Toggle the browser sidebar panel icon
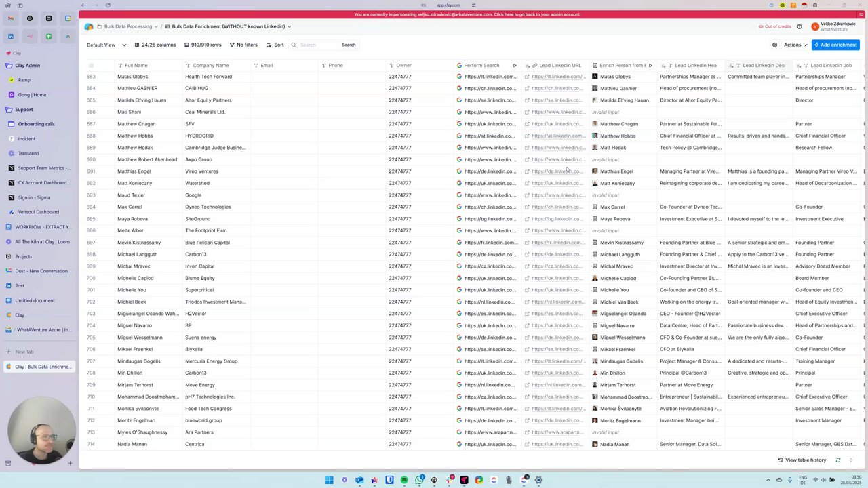Screen dimensions: 868x488 click(20, 5)
